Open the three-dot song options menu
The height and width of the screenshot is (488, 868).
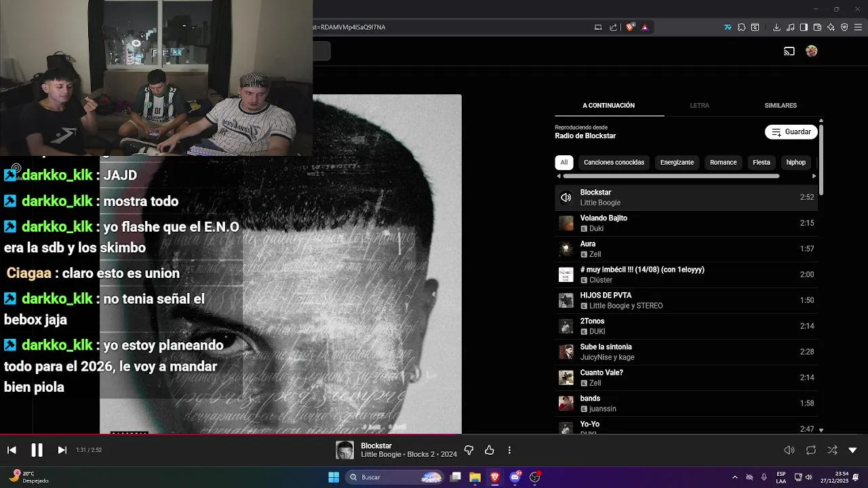click(509, 450)
